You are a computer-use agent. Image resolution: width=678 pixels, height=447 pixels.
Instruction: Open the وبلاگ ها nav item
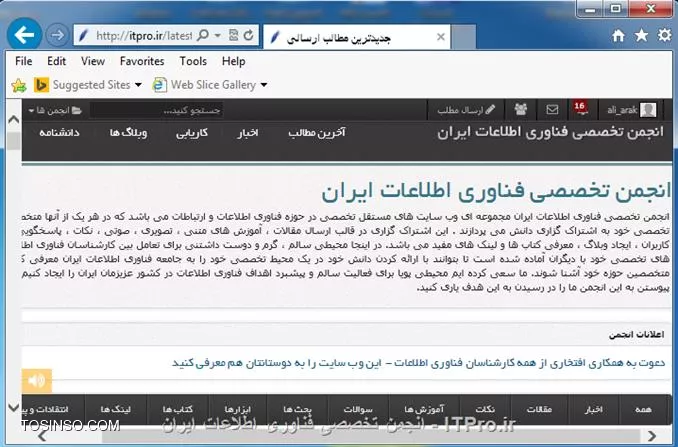point(128,133)
